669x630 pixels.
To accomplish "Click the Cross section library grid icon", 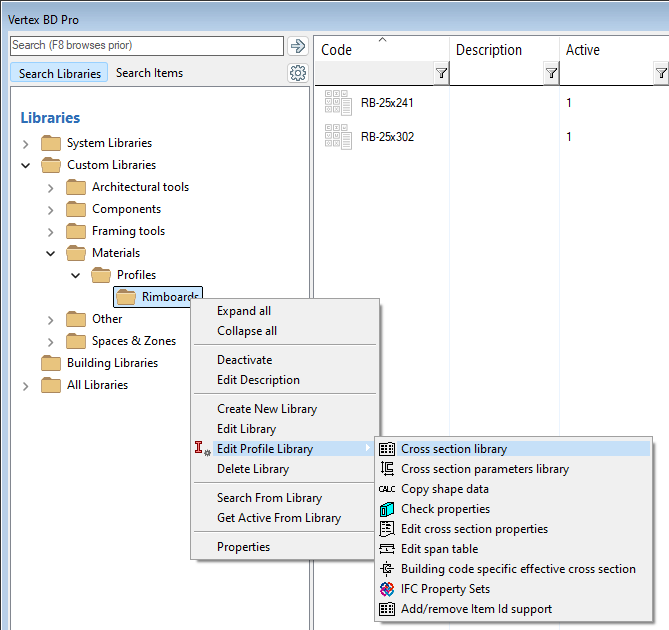I will click(x=386, y=449).
